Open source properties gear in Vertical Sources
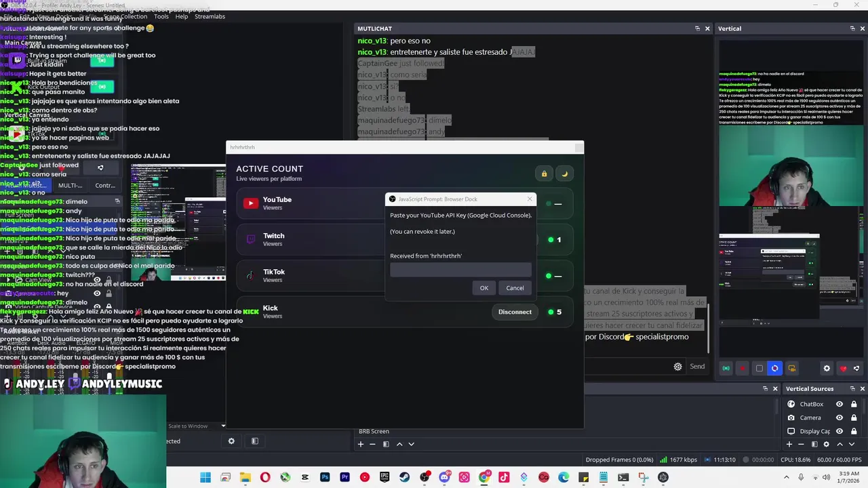 click(x=826, y=444)
